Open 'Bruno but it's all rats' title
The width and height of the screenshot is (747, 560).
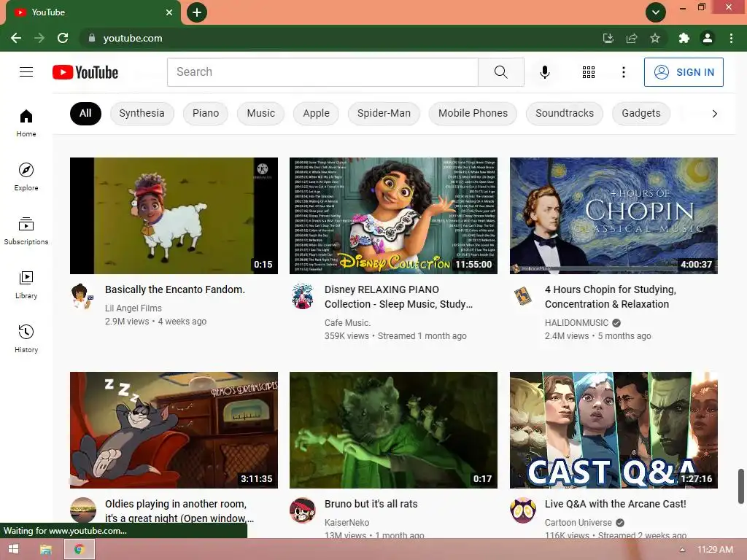371,504
